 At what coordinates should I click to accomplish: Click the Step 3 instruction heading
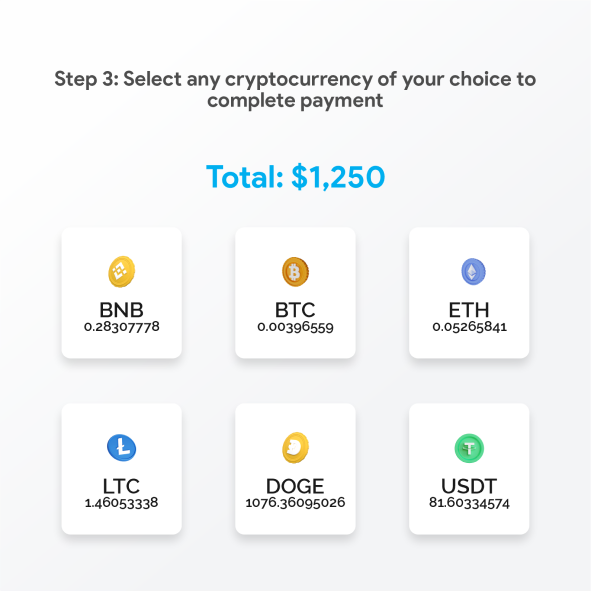click(x=295, y=90)
